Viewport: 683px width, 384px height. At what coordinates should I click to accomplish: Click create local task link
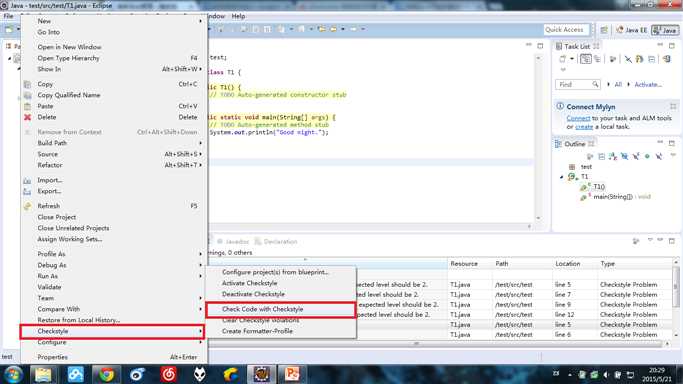coord(584,127)
